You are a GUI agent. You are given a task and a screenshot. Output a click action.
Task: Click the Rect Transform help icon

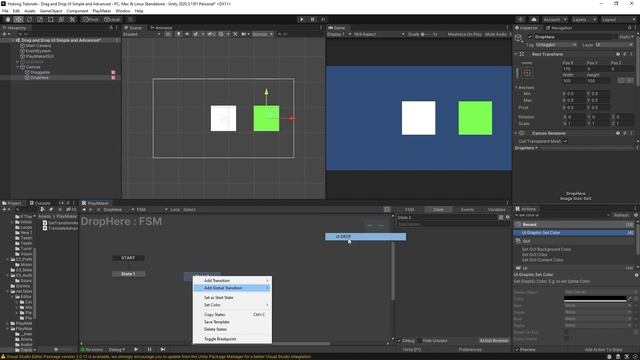tap(618, 54)
